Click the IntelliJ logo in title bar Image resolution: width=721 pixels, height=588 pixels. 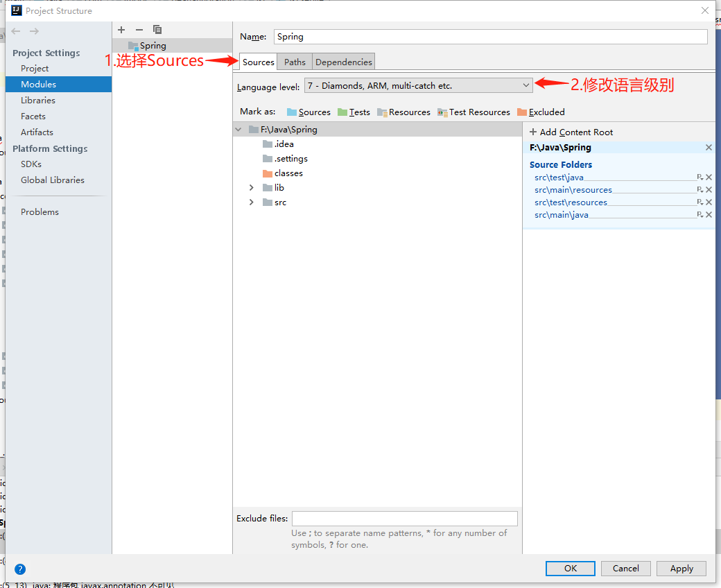pyautogui.click(x=17, y=10)
